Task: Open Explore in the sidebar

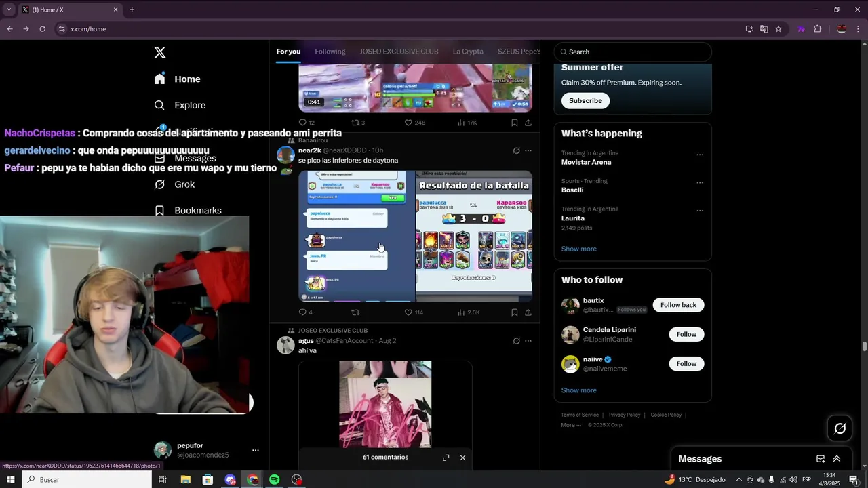Action: tap(180, 105)
